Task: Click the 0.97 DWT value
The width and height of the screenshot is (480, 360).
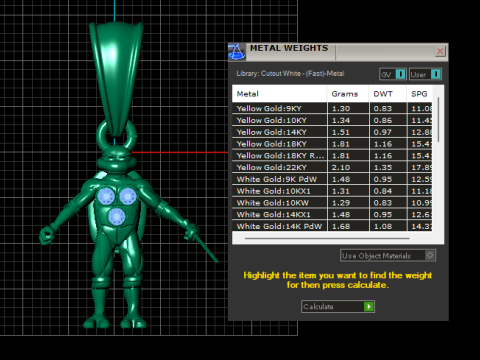Action: point(382,132)
